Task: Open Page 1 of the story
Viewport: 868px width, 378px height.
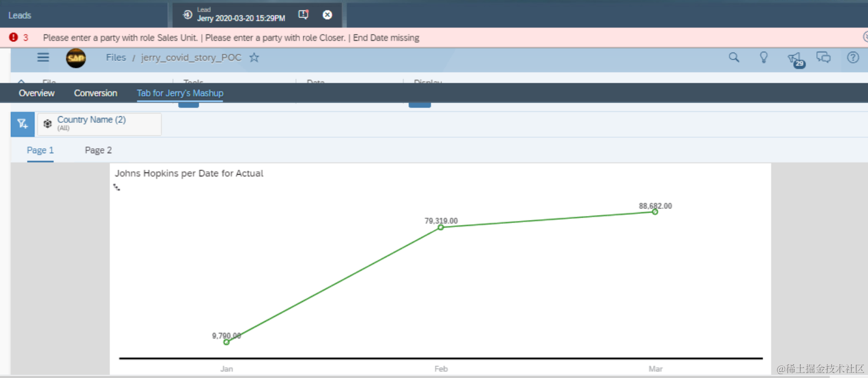Action: (40, 150)
